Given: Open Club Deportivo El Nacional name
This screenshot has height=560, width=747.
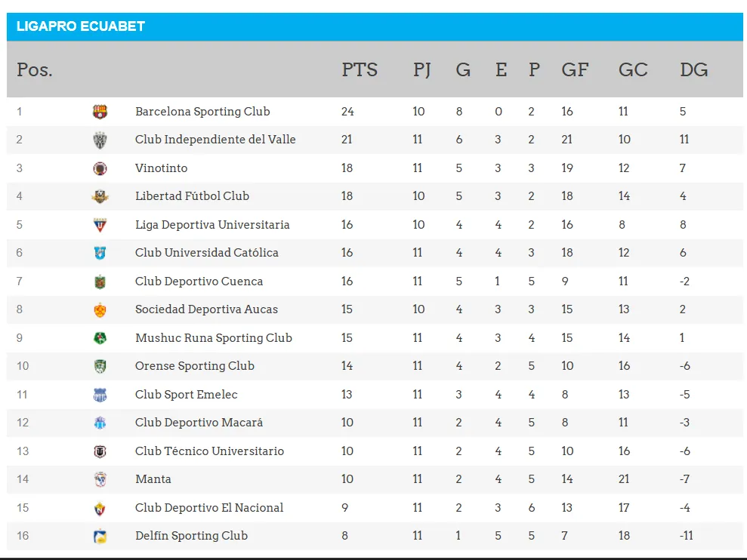Looking at the screenshot, I should point(209,508).
